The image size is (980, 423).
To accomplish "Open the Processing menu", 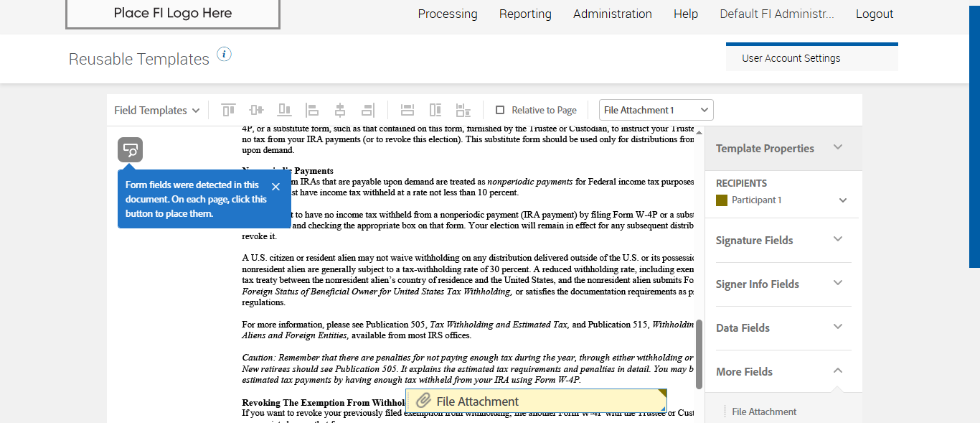I will click(448, 14).
